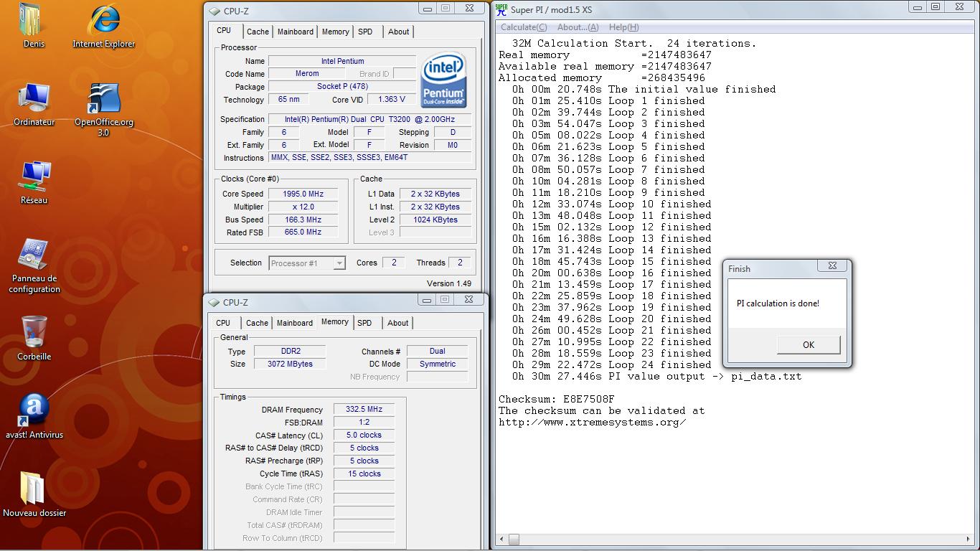
Task: Click the Socket P (478) package field
Action: click(x=342, y=87)
